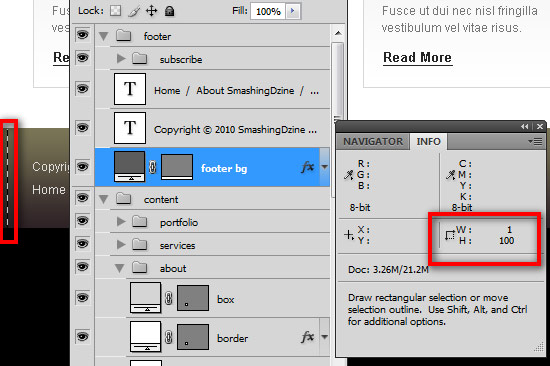Click footer bg layer fill thumbnail
Viewport: 550px width, 366px height.
[129, 166]
